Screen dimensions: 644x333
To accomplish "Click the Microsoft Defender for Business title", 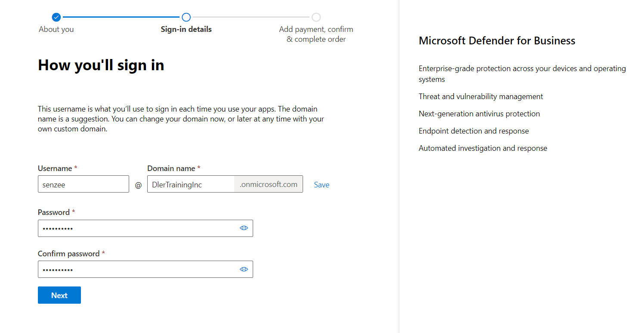I will (x=497, y=41).
